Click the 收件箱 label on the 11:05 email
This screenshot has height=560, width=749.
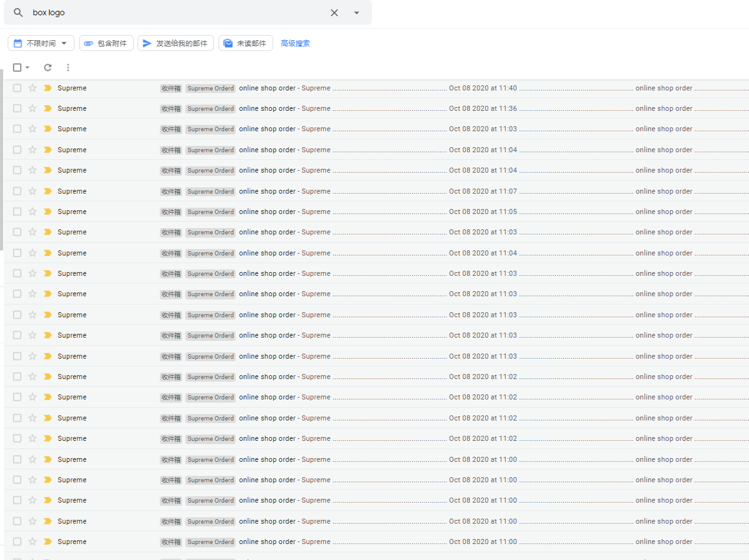coord(171,212)
